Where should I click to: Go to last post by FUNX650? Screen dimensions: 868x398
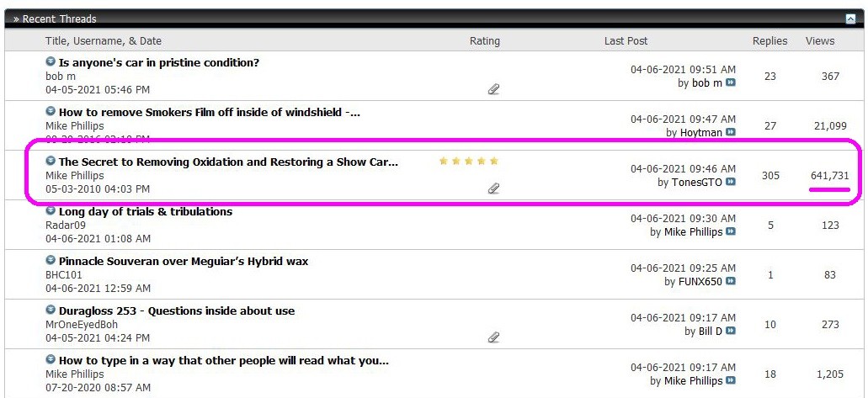pos(731,282)
